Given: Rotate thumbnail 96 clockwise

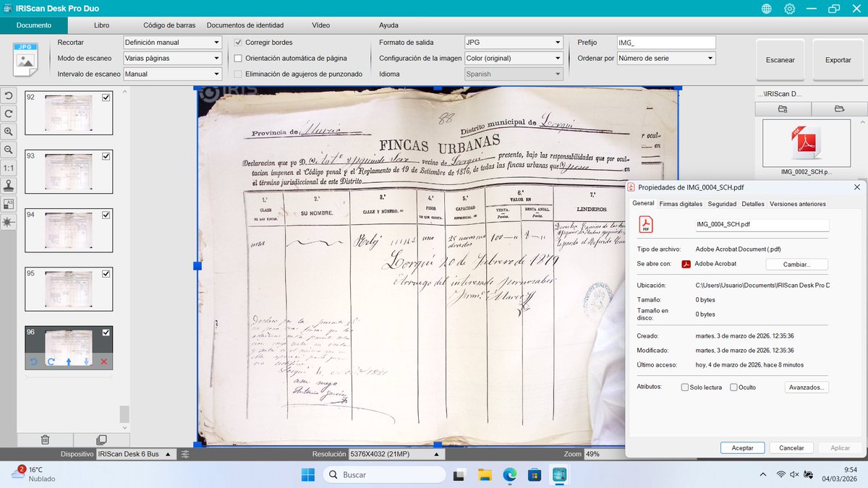Looking at the screenshot, I should [x=51, y=361].
